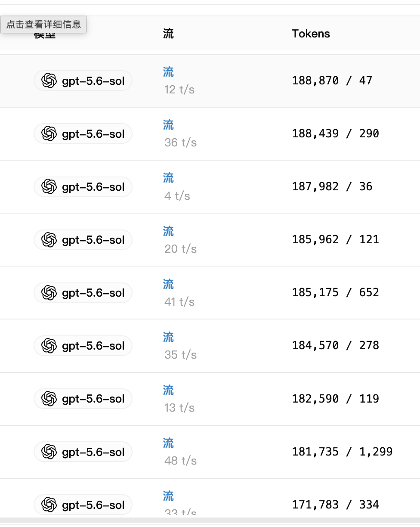The height and width of the screenshot is (527, 420).
Task: Click the 流 link above 48 t/s
Action: [x=168, y=443]
